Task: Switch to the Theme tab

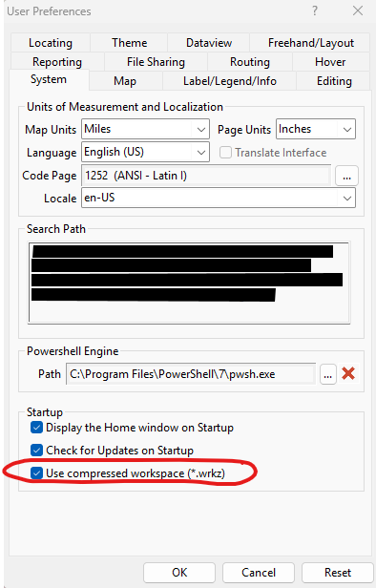Action: [x=129, y=43]
